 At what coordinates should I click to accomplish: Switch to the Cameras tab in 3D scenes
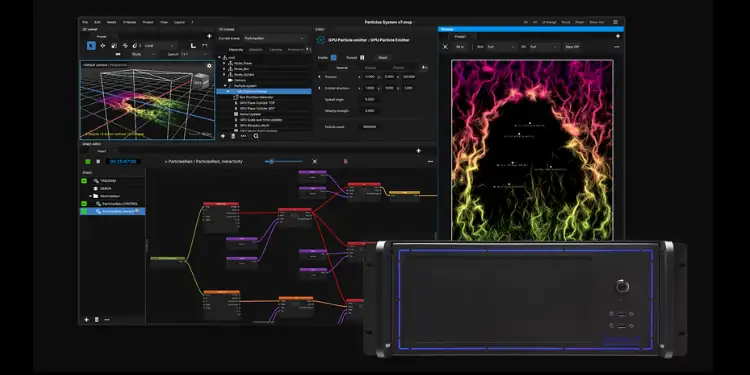tap(276, 49)
